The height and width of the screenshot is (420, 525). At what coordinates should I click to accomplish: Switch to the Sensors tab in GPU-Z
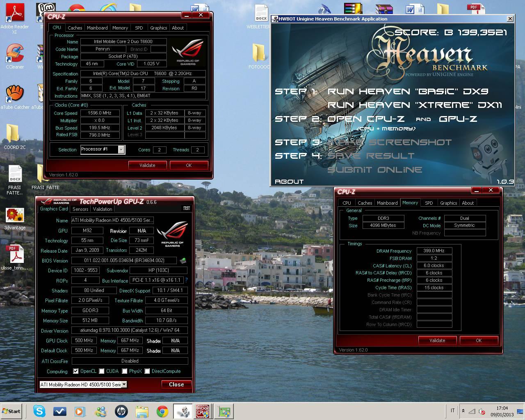point(80,209)
